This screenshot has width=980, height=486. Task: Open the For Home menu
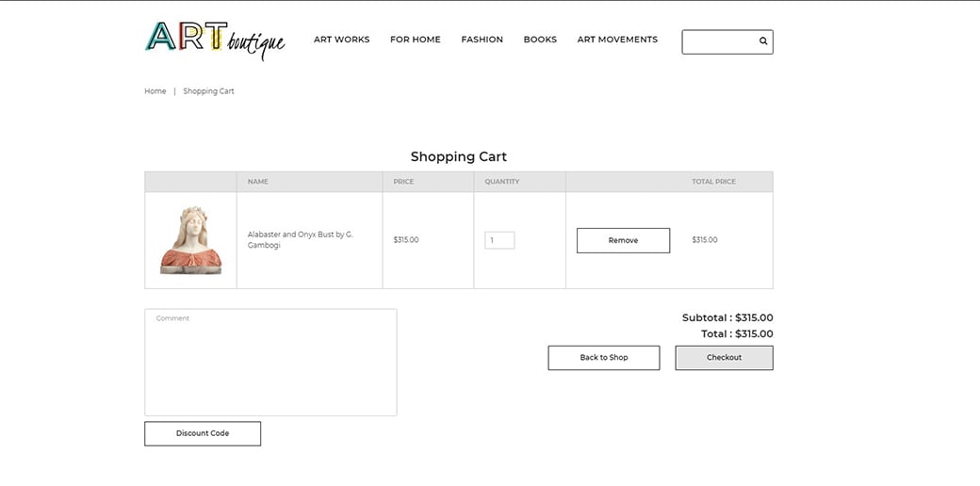point(416,40)
